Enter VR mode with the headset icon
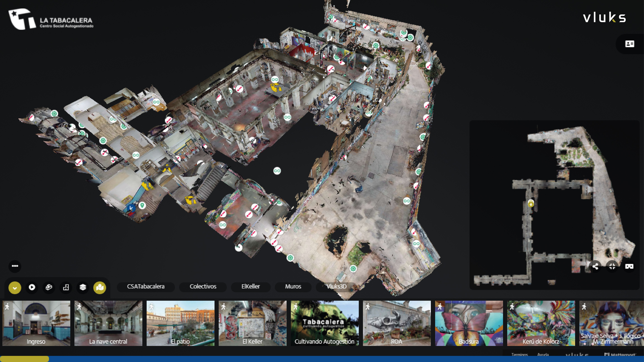This screenshot has width=644, height=362. point(629,267)
